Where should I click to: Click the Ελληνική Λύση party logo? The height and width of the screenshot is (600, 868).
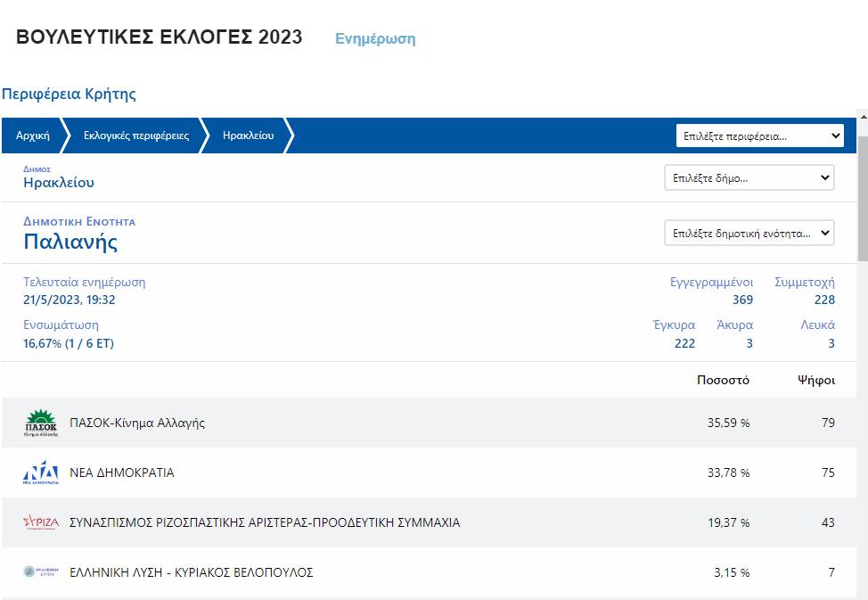[x=41, y=571]
